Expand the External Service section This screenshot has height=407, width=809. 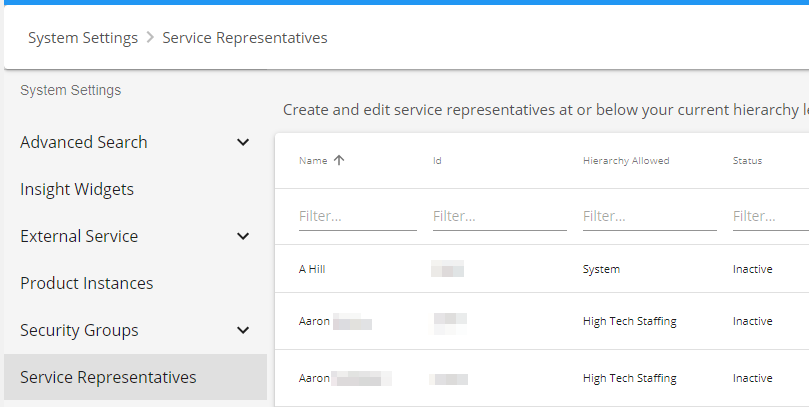pos(243,236)
